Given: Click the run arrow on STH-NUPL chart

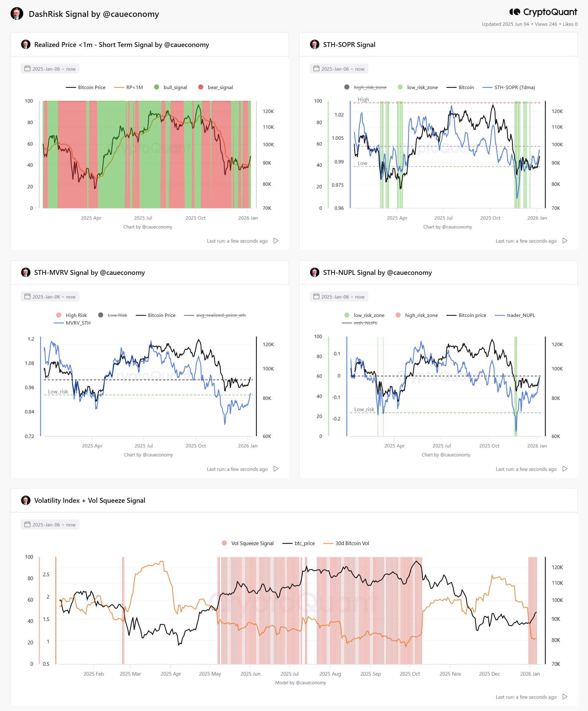Looking at the screenshot, I should click(565, 469).
